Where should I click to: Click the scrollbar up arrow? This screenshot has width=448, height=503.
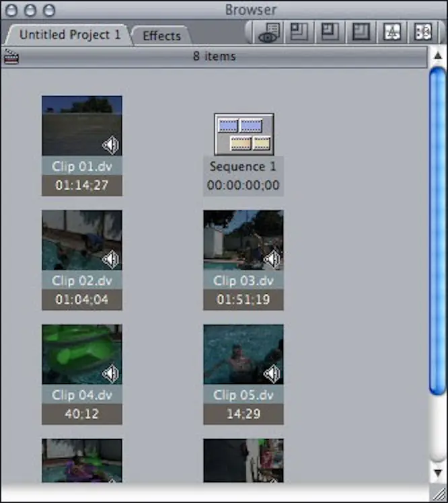pyautogui.click(x=438, y=56)
